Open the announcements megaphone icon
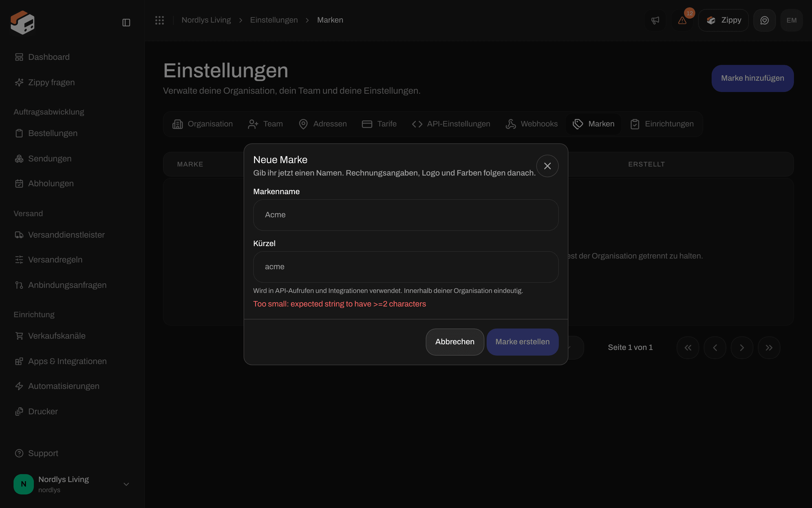 (655, 21)
